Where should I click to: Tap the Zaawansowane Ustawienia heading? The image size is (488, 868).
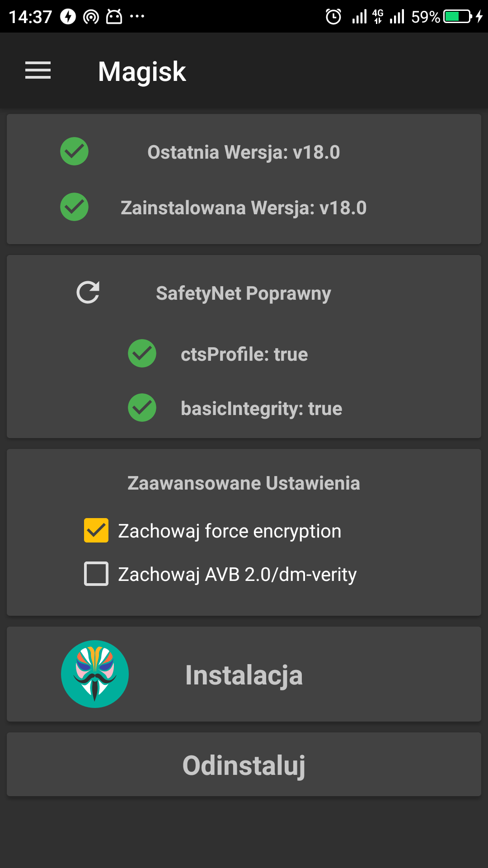(x=244, y=483)
